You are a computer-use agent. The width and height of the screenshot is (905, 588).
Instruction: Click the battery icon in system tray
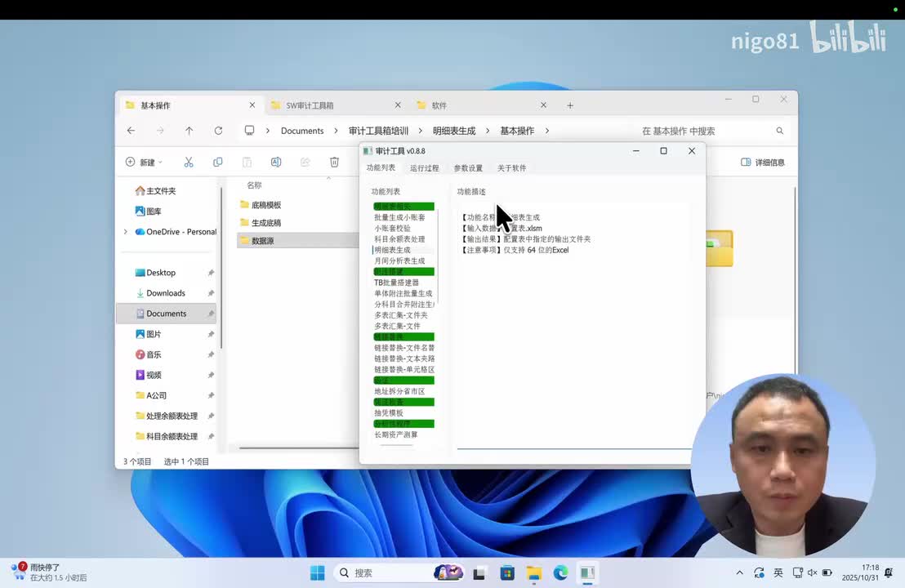(827, 573)
